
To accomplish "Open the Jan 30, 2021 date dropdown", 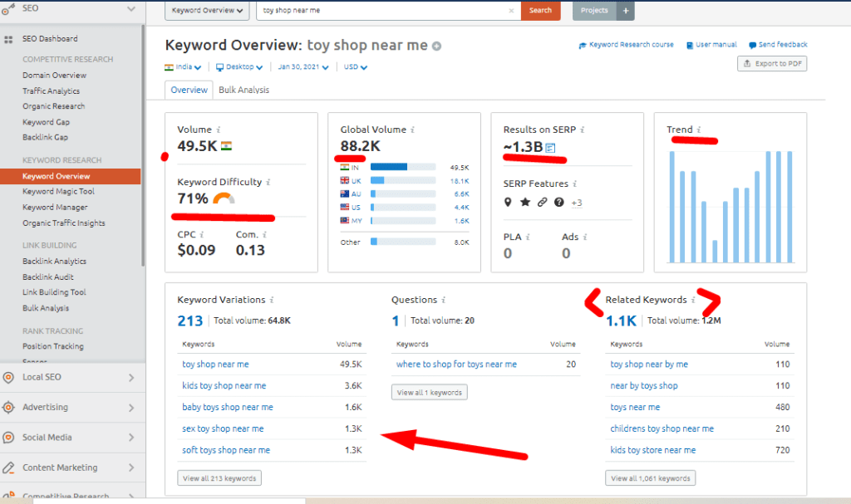I will pyautogui.click(x=303, y=67).
